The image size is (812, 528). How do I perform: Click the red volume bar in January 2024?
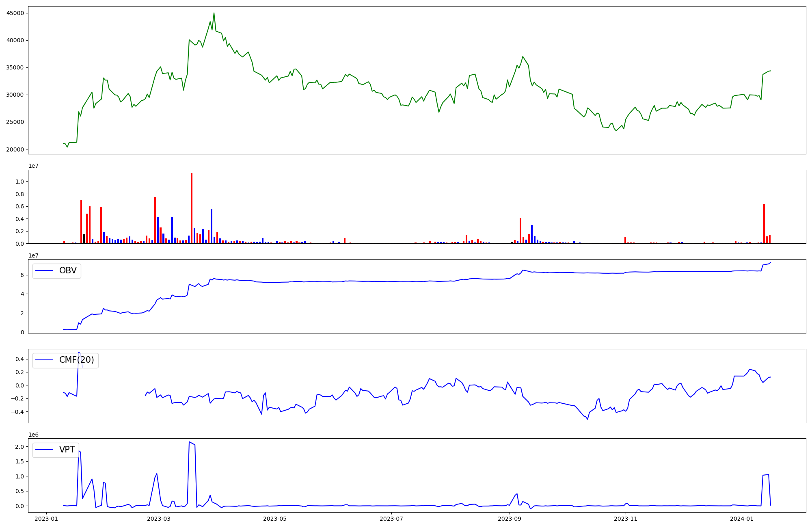(764, 223)
